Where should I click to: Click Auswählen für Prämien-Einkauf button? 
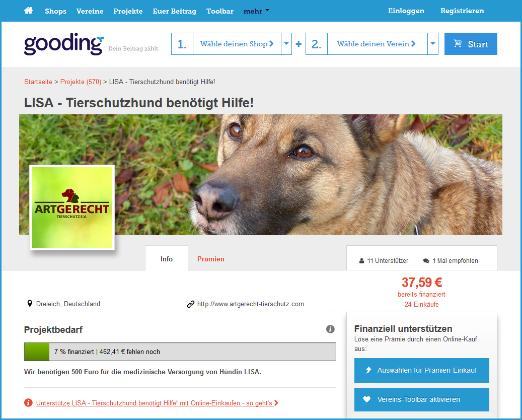422,370
